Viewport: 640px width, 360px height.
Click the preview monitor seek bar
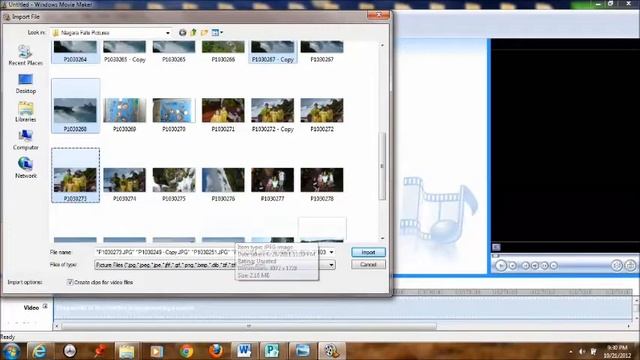click(x=564, y=256)
